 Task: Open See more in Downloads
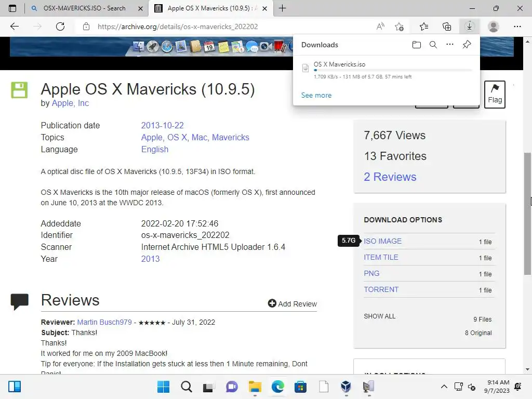pyautogui.click(x=316, y=96)
